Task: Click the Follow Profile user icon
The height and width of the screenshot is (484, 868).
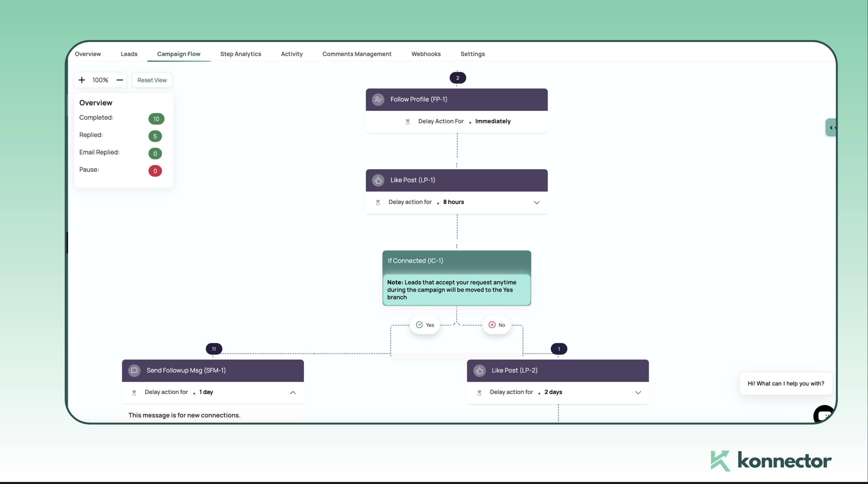Action: pyautogui.click(x=378, y=100)
